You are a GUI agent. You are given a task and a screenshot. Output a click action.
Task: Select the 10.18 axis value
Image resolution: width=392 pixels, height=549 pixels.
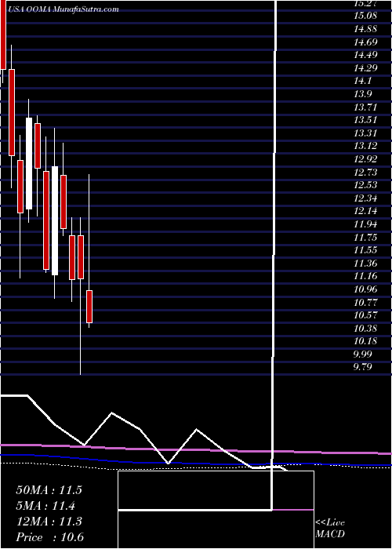(365, 341)
